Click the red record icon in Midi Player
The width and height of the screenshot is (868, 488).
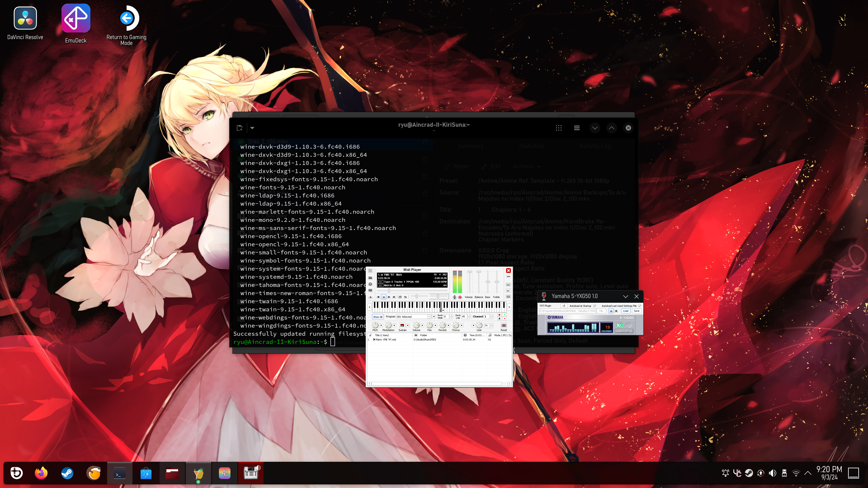tap(460, 297)
